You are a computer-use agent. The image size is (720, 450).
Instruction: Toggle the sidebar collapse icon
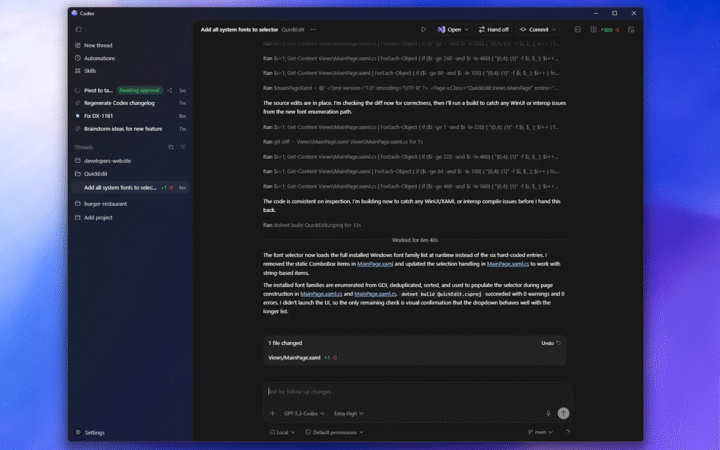pyautogui.click(x=79, y=29)
